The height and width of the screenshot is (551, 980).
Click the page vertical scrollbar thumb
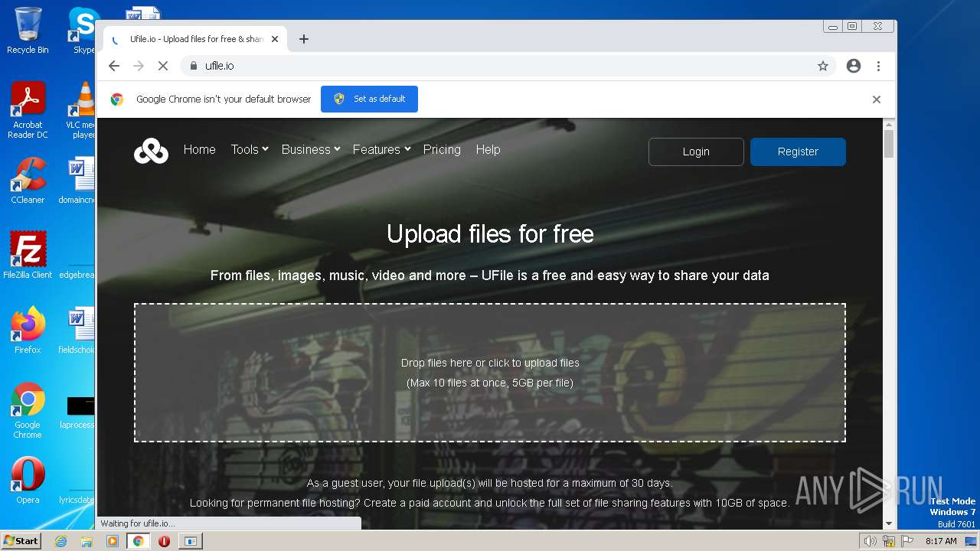click(x=889, y=144)
